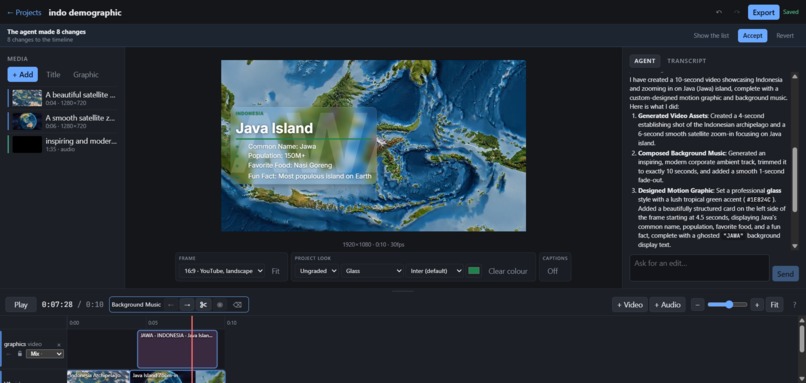
Task: Click the timeline Fit button
Action: (775, 305)
